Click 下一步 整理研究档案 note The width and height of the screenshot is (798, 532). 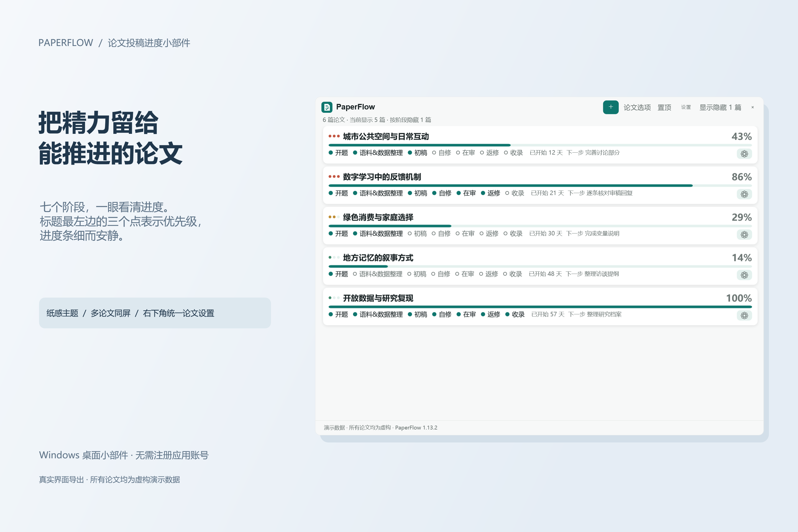(595, 314)
